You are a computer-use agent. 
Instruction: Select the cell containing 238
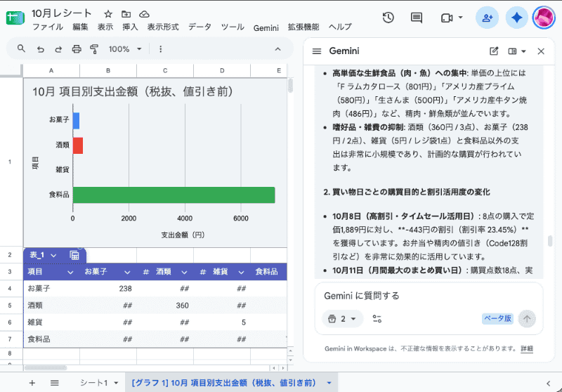[x=108, y=289]
